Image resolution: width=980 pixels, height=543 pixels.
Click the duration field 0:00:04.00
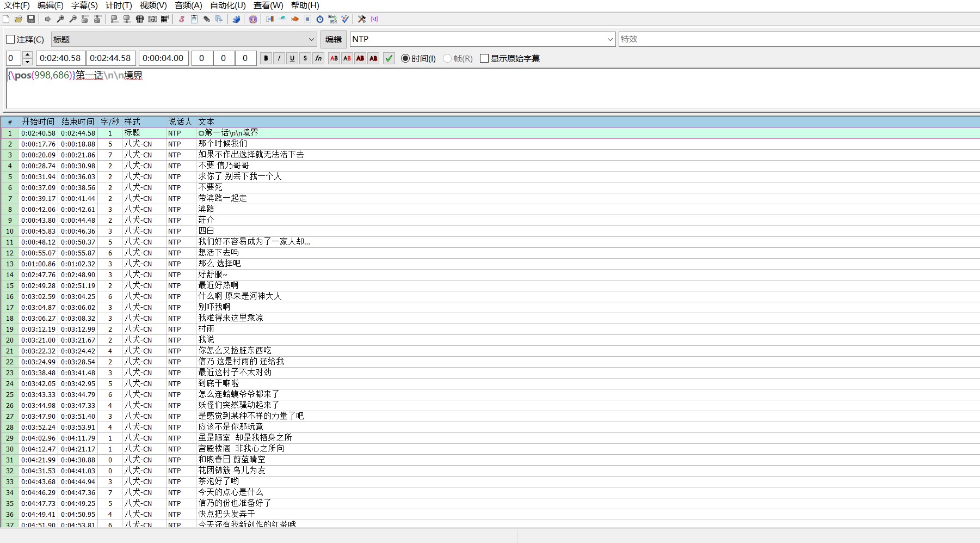[x=163, y=58]
